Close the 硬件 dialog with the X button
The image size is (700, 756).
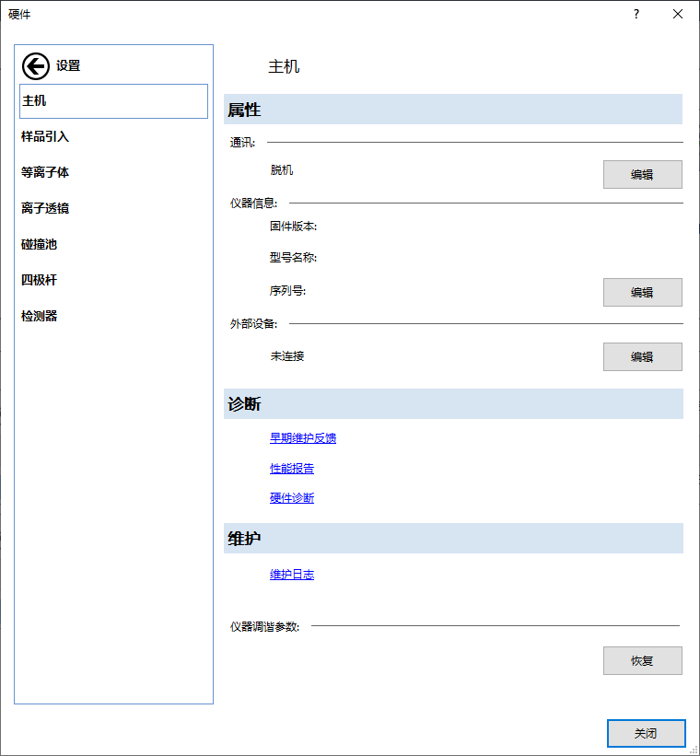click(678, 14)
